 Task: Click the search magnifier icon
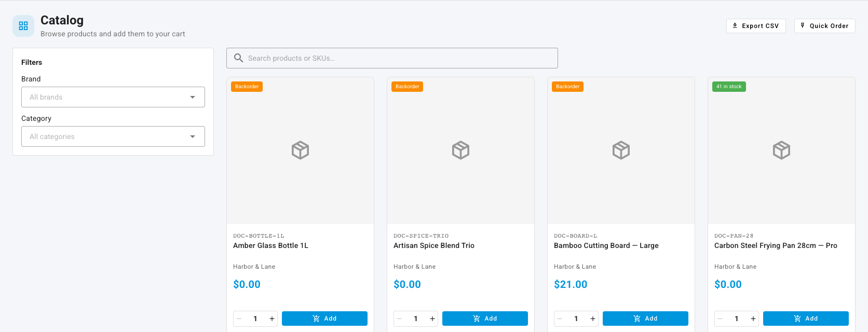[x=238, y=58]
